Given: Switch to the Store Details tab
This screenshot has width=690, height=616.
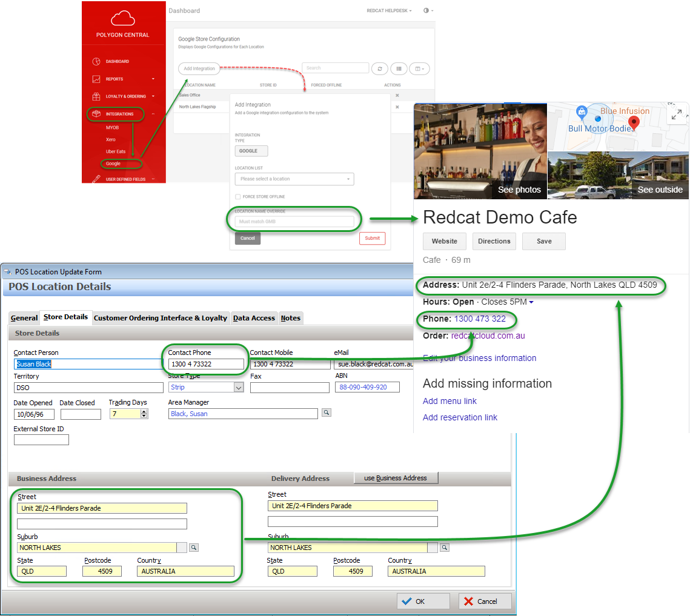Looking at the screenshot, I should (65, 317).
